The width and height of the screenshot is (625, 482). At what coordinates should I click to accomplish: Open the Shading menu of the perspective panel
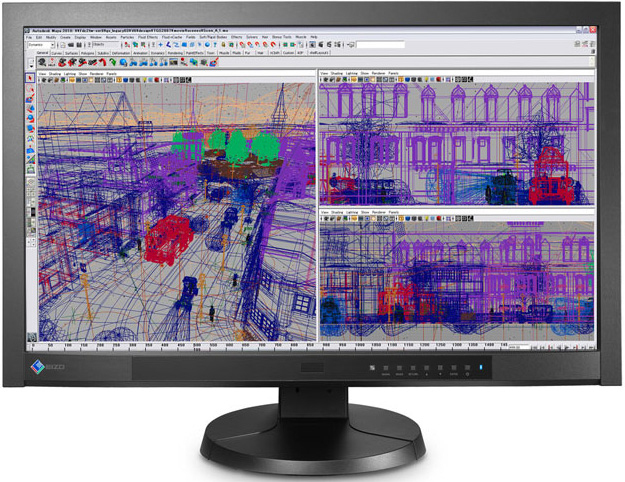coord(55,74)
